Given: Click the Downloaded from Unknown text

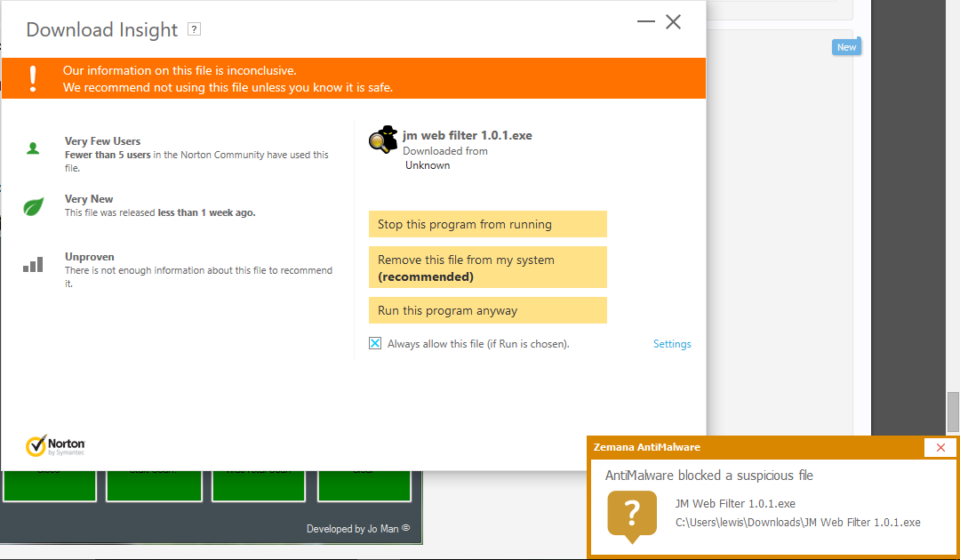Looking at the screenshot, I should [445, 158].
